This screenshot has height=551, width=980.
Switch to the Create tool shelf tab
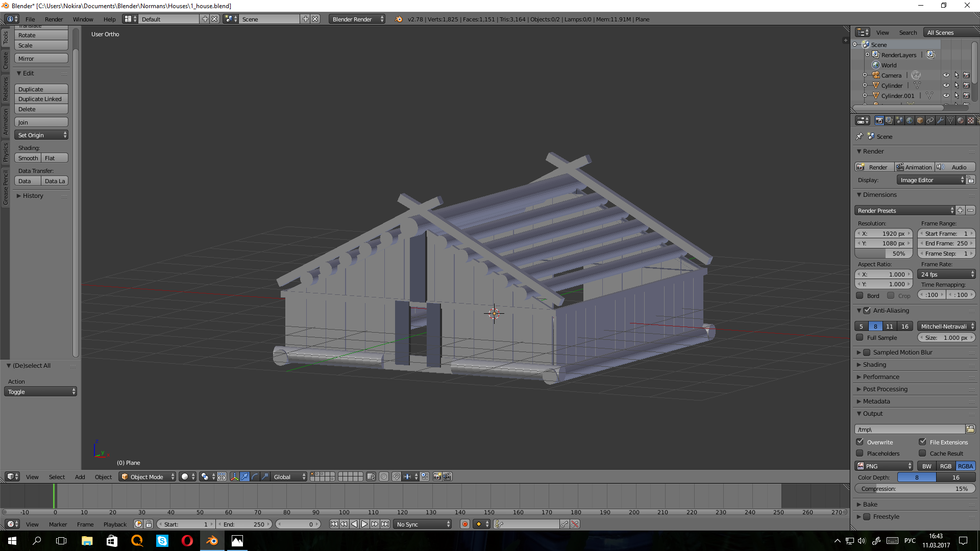5,60
